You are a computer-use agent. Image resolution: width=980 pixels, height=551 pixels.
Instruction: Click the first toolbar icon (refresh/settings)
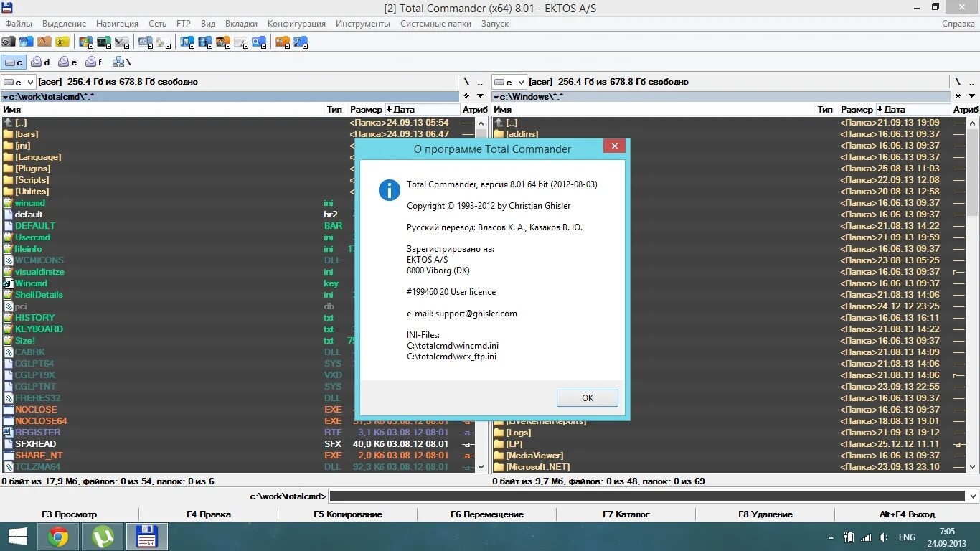point(7,41)
